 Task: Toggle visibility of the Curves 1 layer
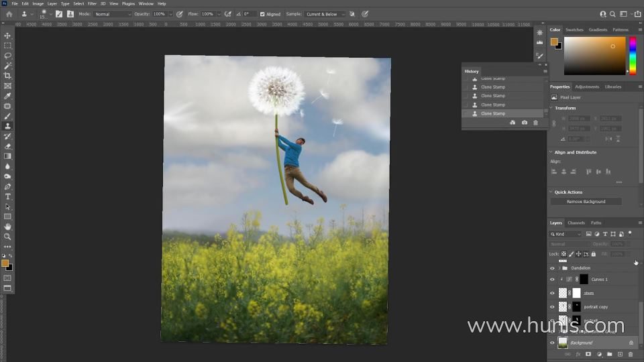click(x=552, y=280)
